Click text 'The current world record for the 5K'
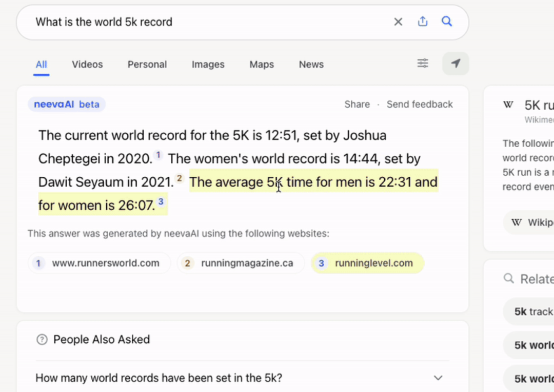554x392 pixels. pyautogui.click(x=144, y=135)
